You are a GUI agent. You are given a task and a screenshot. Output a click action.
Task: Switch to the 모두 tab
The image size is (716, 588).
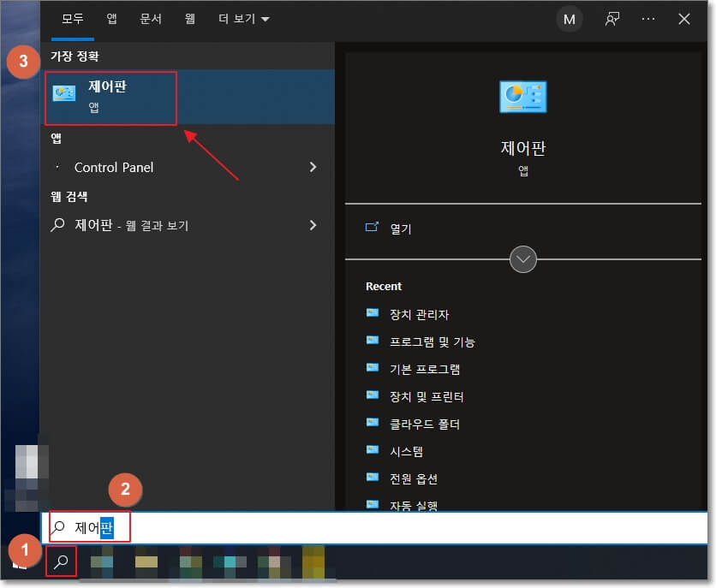[x=73, y=19]
